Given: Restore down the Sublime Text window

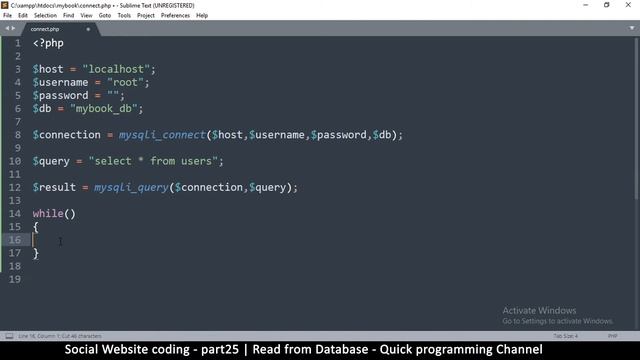Looking at the screenshot, I should click(607, 5).
